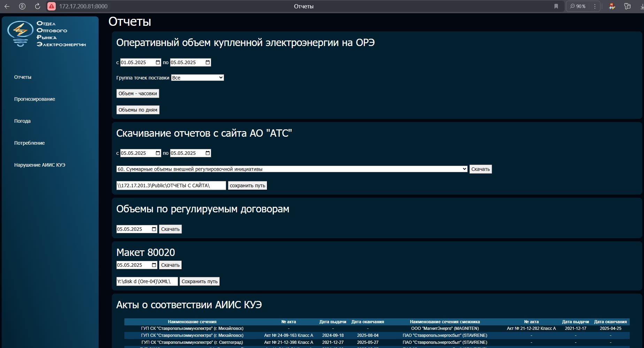644x348 pixels.
Task: Click the Скачивание отчетов с сайта АО "АТС" heading
Action: (x=204, y=133)
